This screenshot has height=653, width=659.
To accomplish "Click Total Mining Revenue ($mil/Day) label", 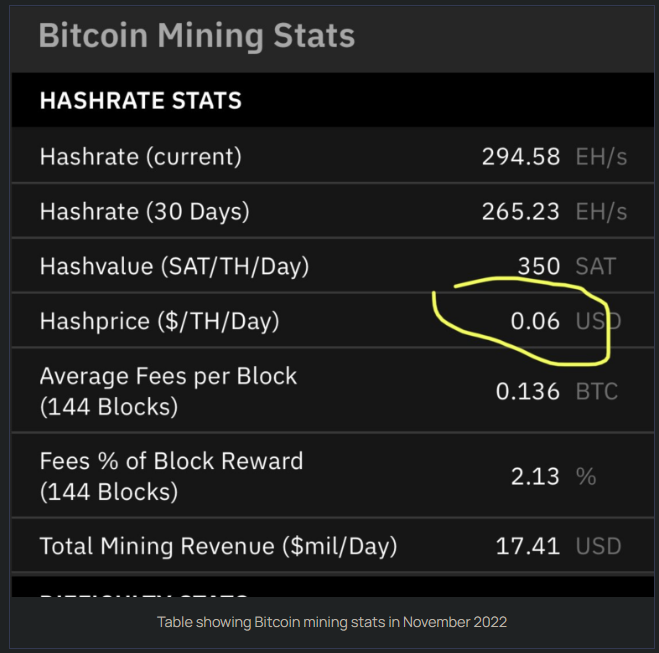I will pyautogui.click(x=218, y=546).
